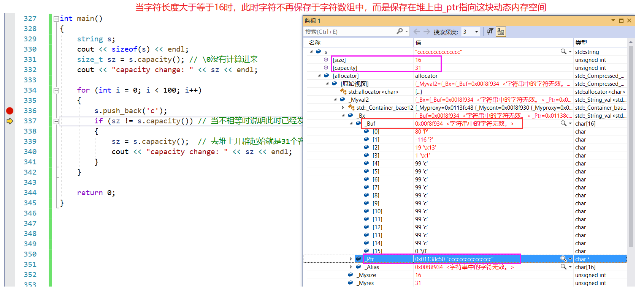Screen dimensions: 644x293
Task: Collapse the _Myval2 node
Action: click(335, 99)
